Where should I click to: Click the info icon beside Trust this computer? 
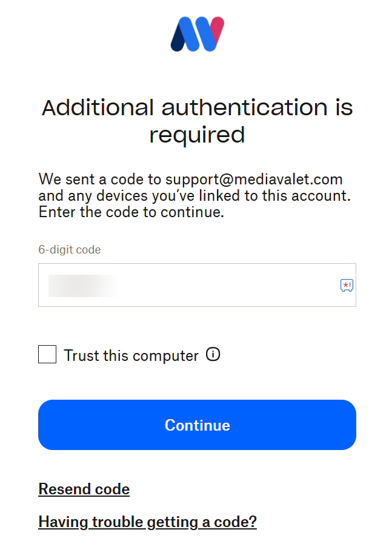213,355
